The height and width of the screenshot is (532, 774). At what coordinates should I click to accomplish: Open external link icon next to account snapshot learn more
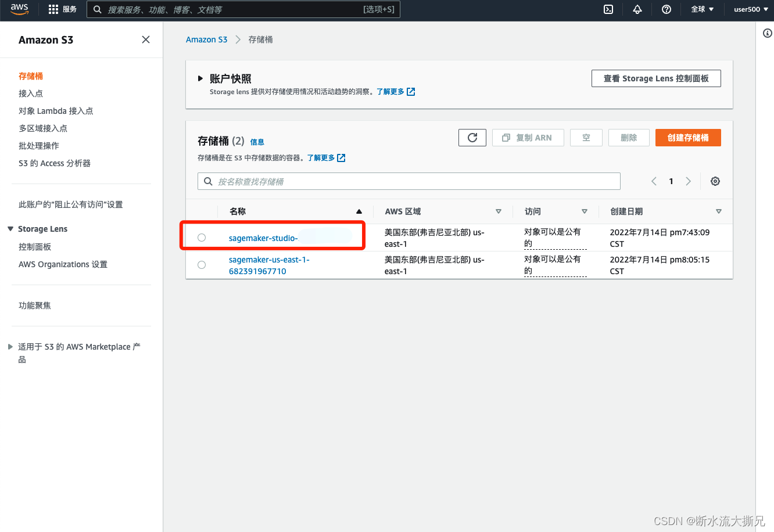(x=411, y=92)
